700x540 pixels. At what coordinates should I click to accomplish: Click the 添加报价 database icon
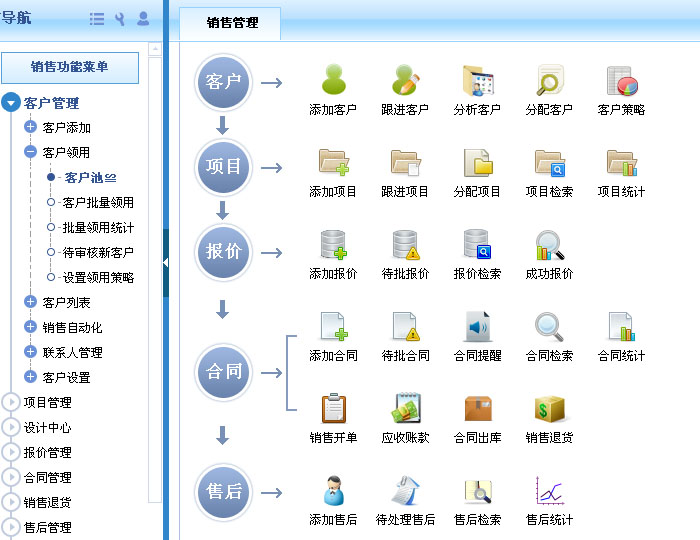click(333, 245)
